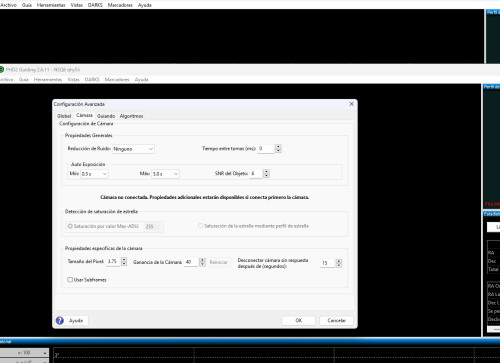Click the Tamaño del Pixel field

(x=113, y=261)
